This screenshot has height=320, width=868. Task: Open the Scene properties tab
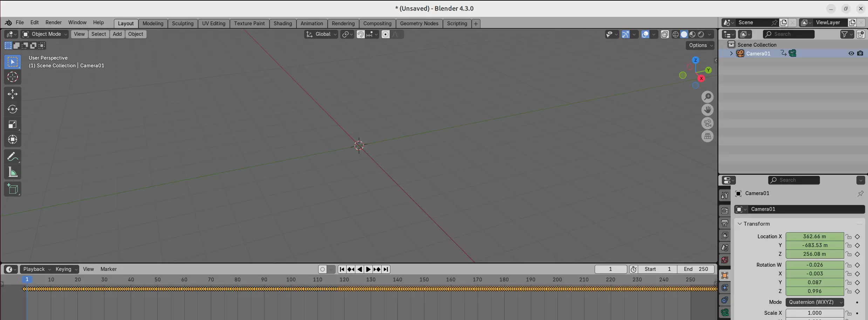[x=725, y=247]
